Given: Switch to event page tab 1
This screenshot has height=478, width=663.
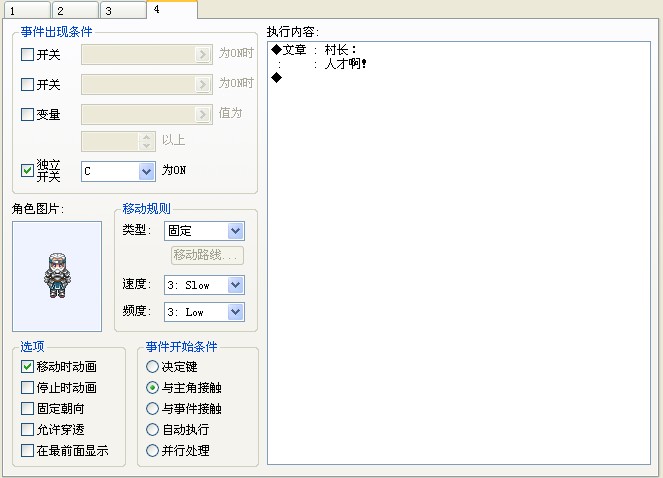Looking at the screenshot, I should 27,10.
